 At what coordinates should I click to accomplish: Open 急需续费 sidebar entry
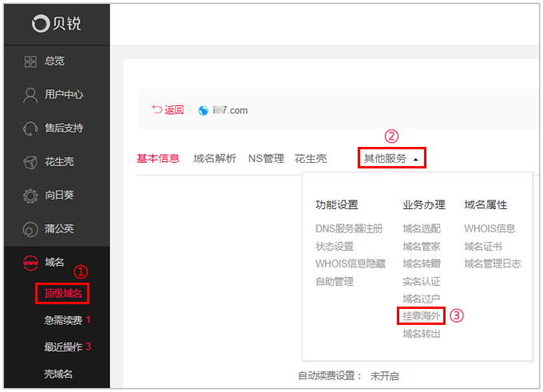[x=63, y=320]
